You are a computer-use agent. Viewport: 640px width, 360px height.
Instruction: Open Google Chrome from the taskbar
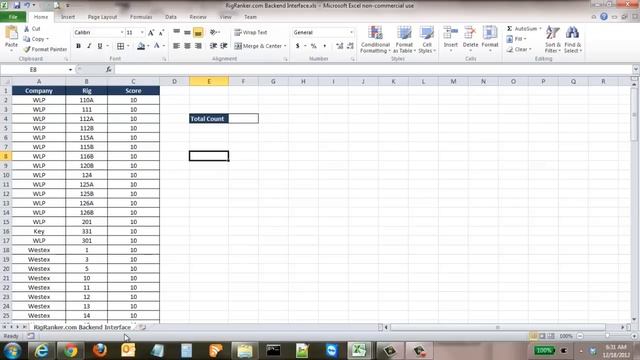[x=70, y=351]
